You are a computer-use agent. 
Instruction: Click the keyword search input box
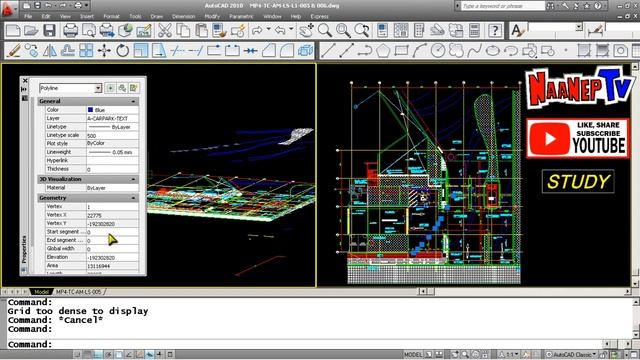[x=503, y=6]
